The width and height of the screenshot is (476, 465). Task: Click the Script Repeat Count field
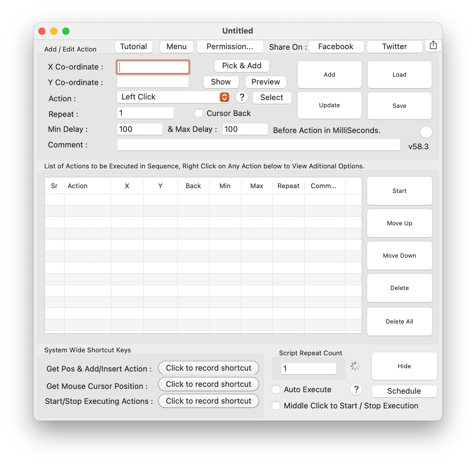click(309, 369)
